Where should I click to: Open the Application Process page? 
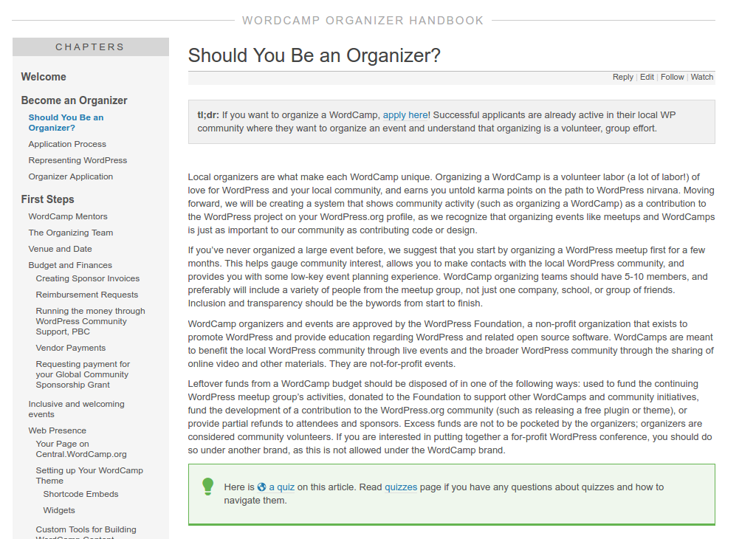pos(67,144)
